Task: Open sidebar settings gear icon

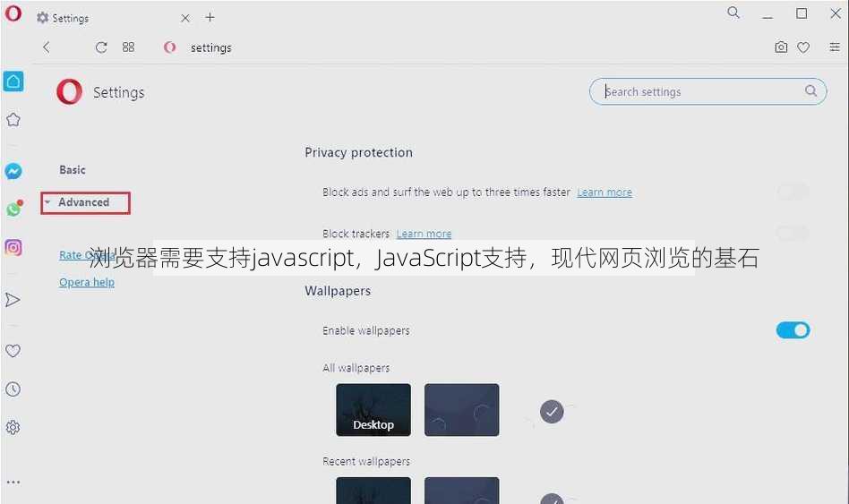Action: [x=13, y=427]
